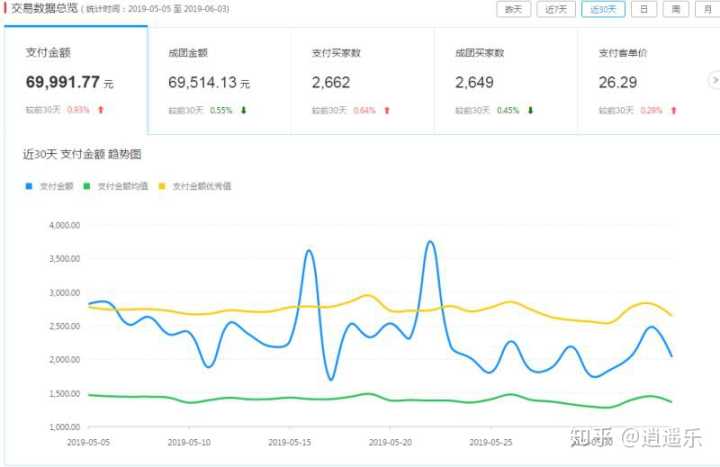This screenshot has height=467, width=720.
Task: Select the 支付买家数 metric card
Action: pyautogui.click(x=361, y=80)
